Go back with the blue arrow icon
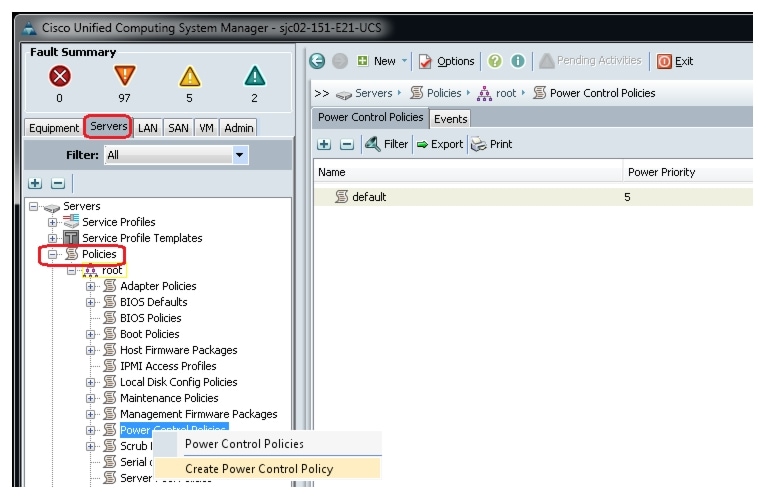 [317, 61]
